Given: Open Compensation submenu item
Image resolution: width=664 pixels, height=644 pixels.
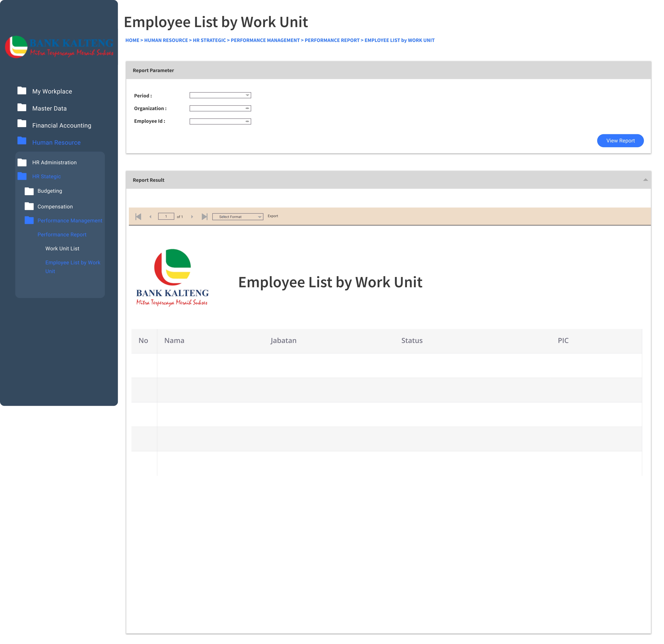Looking at the screenshot, I should point(55,207).
